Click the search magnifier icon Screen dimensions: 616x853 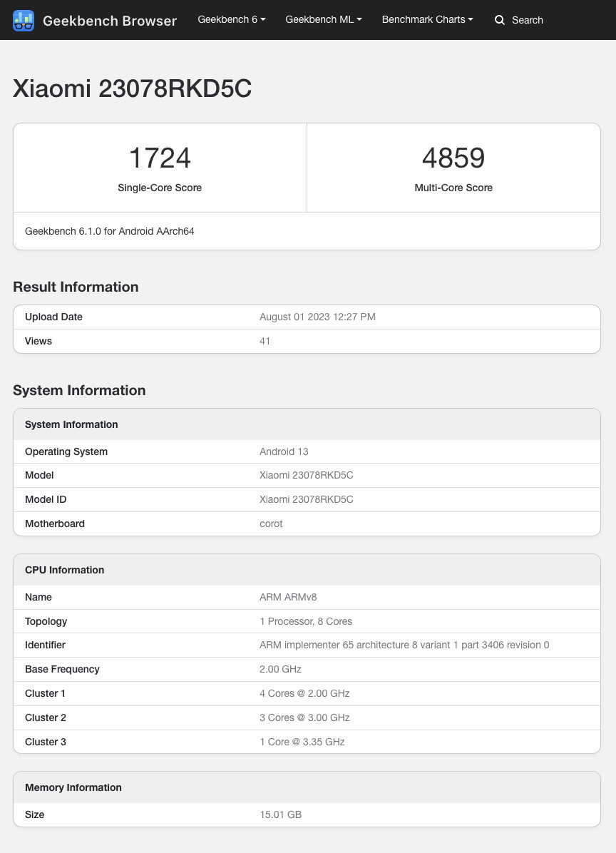[500, 20]
